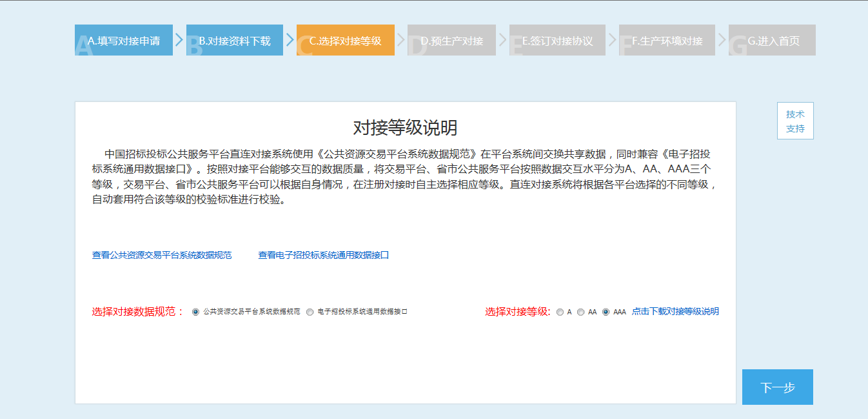Click step F.生产环境对接
This screenshot has width=868, height=419.
[667, 41]
